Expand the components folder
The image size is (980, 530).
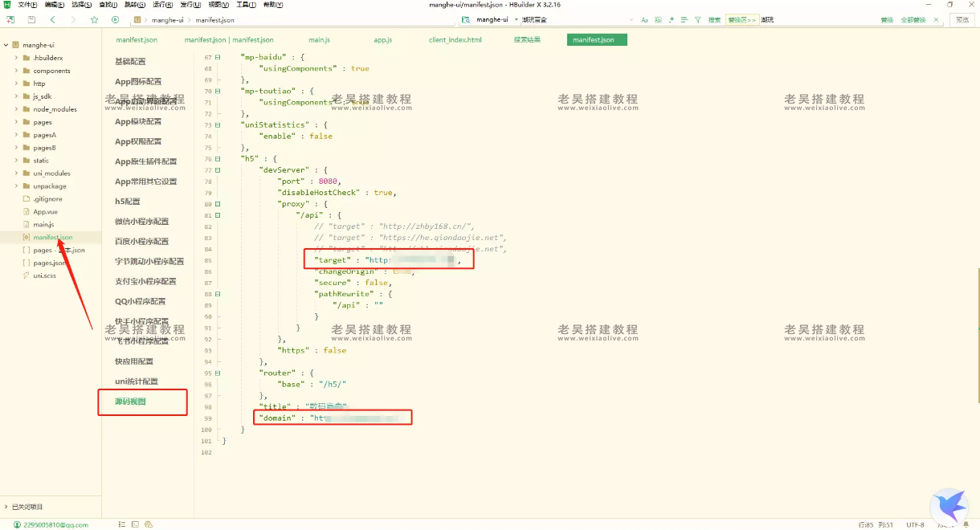pyautogui.click(x=16, y=71)
